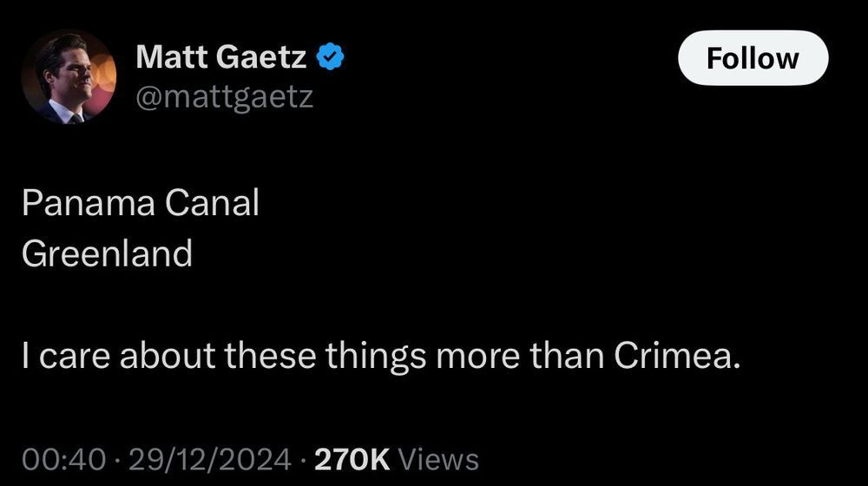
Task: Click the blue verified checkmark badge
Action: point(331,56)
